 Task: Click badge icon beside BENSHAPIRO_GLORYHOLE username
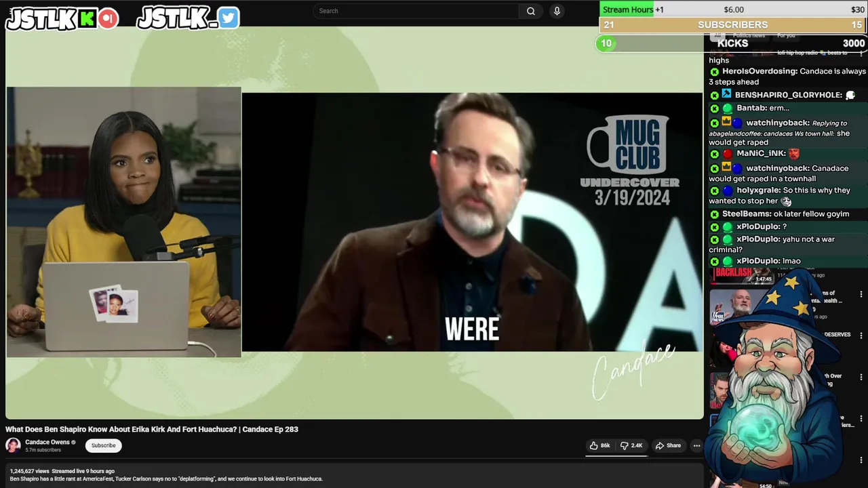726,94
